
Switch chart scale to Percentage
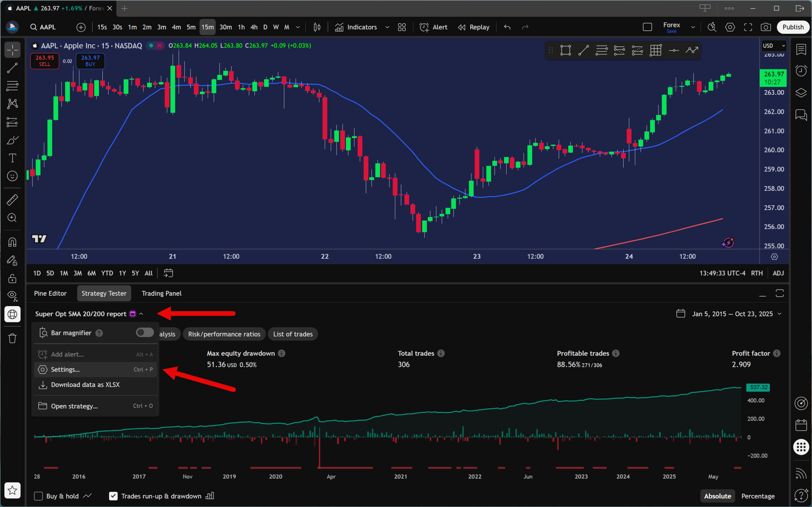pos(758,496)
